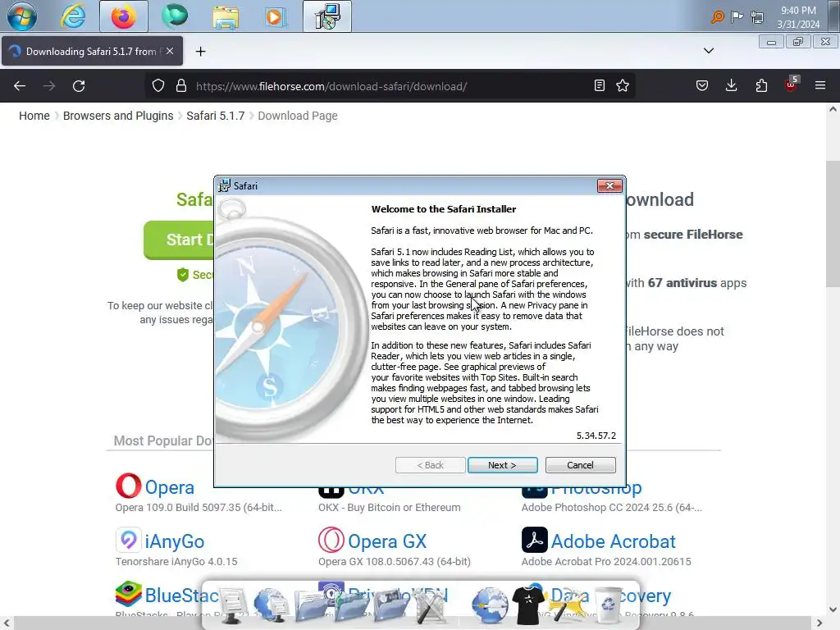
Task: Click the network tray icon
Action: pyautogui.click(x=757, y=17)
